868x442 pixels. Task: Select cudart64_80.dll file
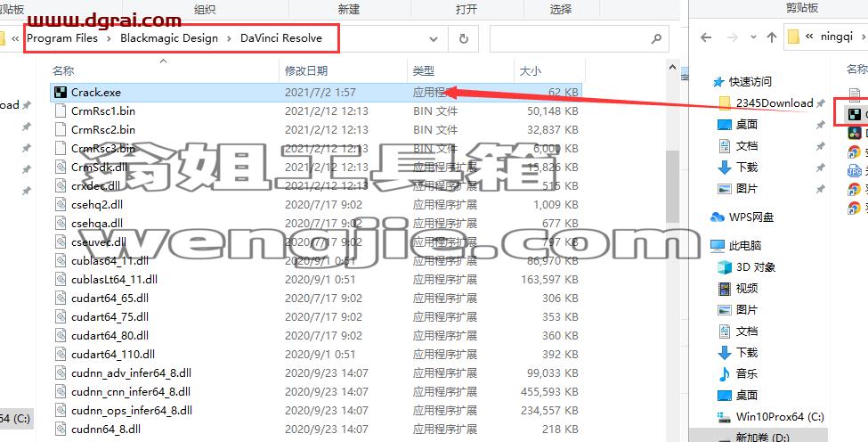click(x=317, y=336)
